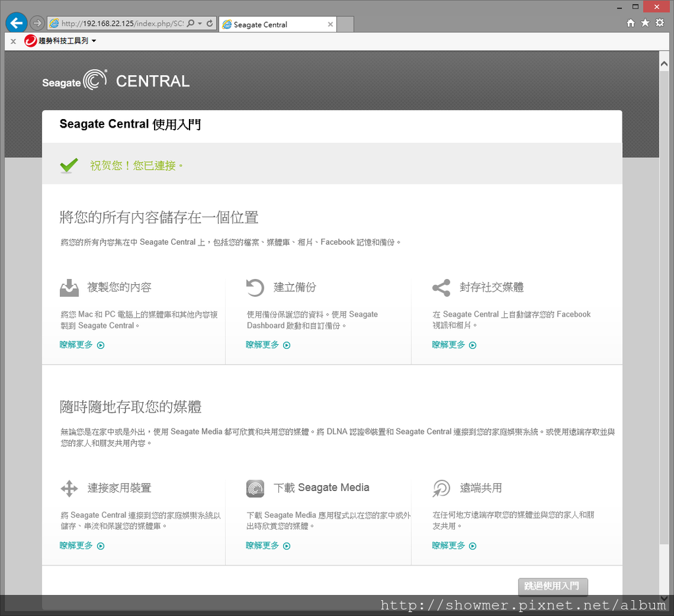Screen dimensions: 674x616
Task: Click the 建立備份 backup arrow icon
Action: tap(255, 288)
